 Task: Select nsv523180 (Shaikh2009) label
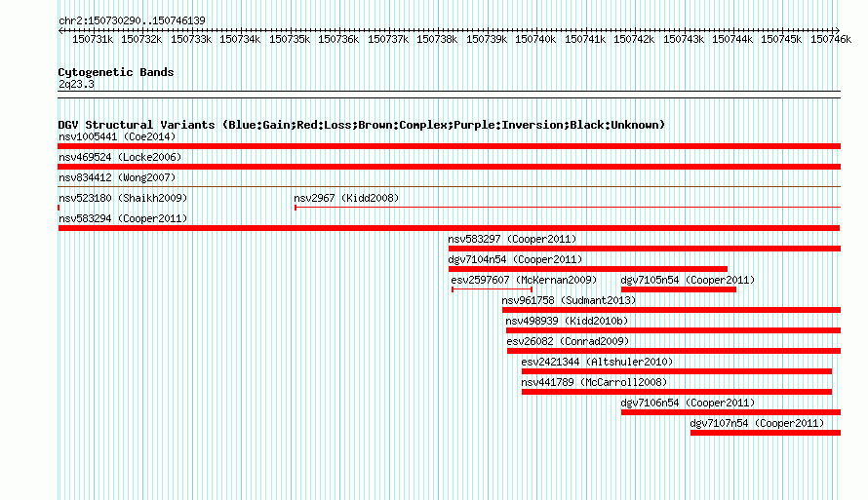[x=123, y=198]
